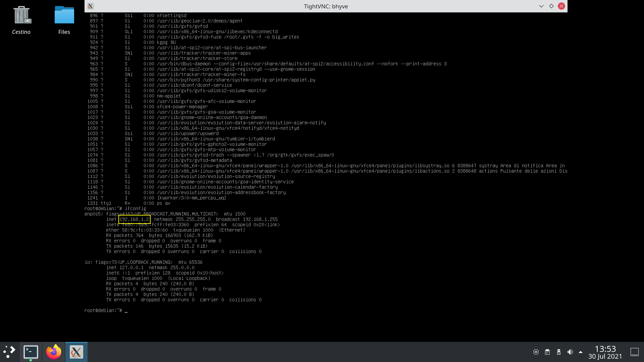This screenshot has height=362, width=644.
Task: Open the removable device tray icon
Action: [559, 352]
